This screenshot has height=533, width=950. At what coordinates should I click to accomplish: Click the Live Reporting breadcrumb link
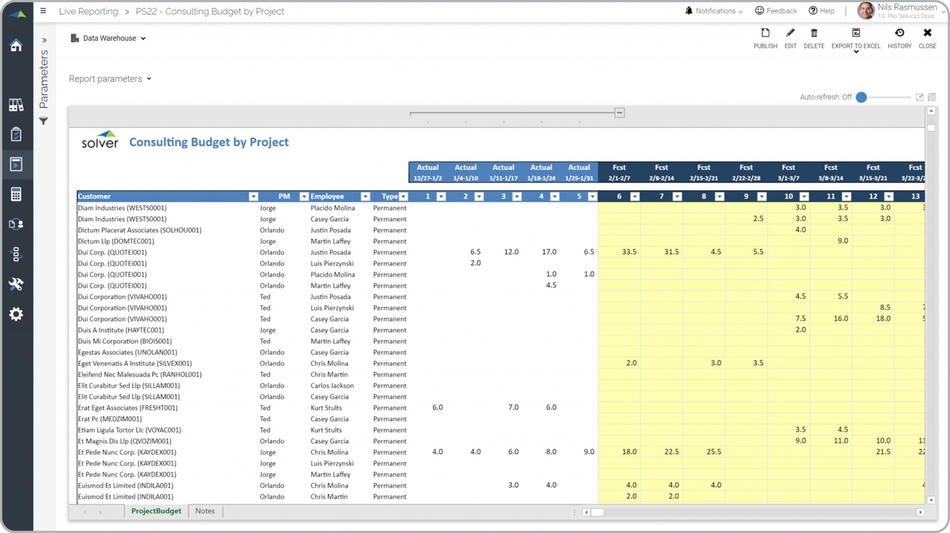(88, 11)
